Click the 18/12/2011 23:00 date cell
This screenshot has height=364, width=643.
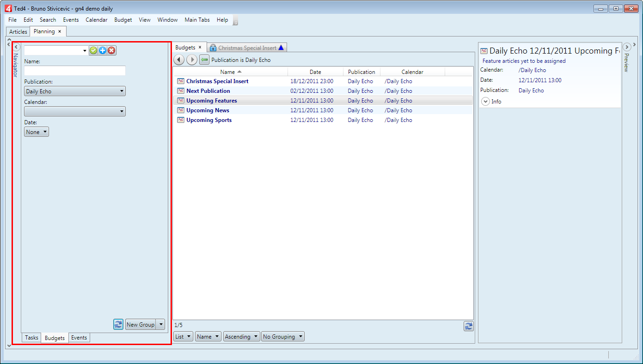pos(312,81)
